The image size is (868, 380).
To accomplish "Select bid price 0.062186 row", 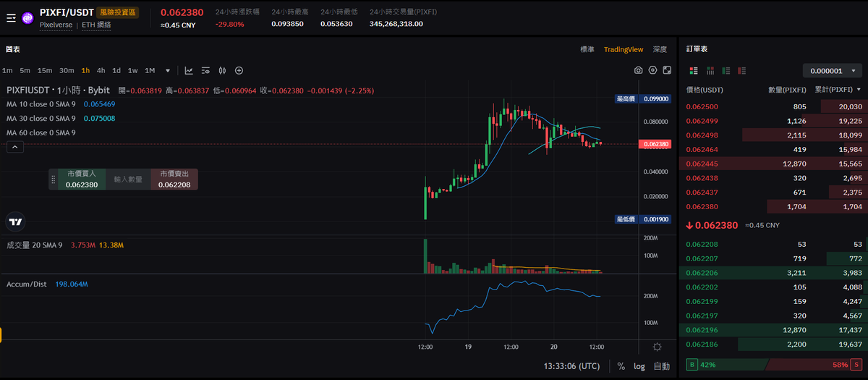I will tap(773, 345).
